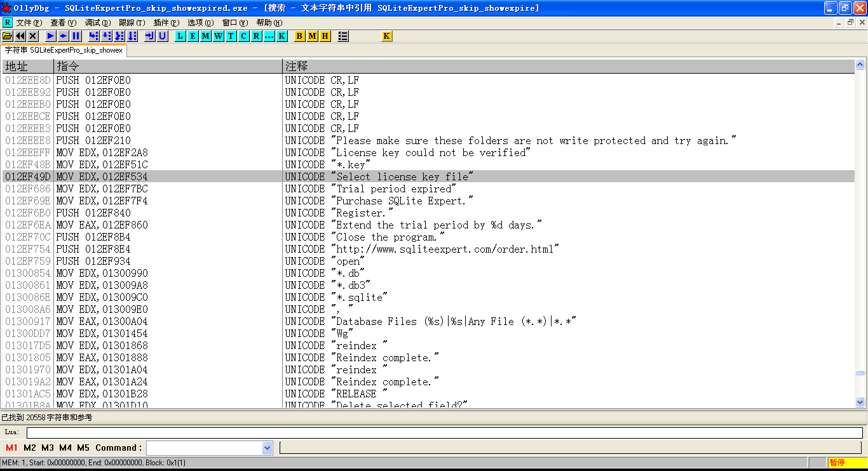Click the open file folder icon
Image resolution: width=868 pixels, height=471 pixels.
click(8, 36)
